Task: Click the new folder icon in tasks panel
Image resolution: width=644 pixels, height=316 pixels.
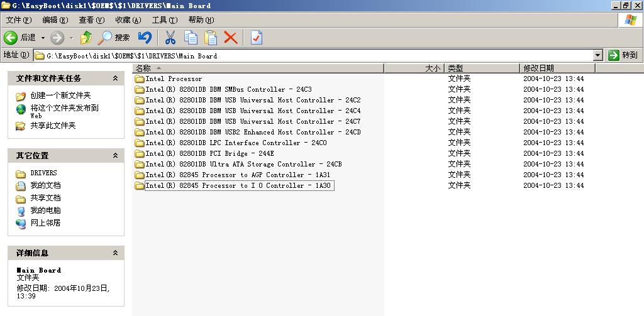Action: click(x=21, y=97)
